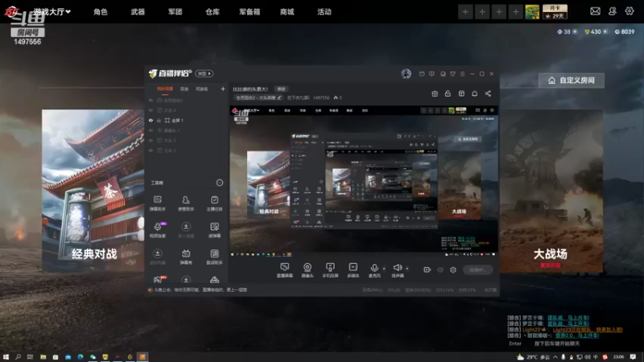
Task: Add the 摄像头 camera source
Action: tap(308, 270)
